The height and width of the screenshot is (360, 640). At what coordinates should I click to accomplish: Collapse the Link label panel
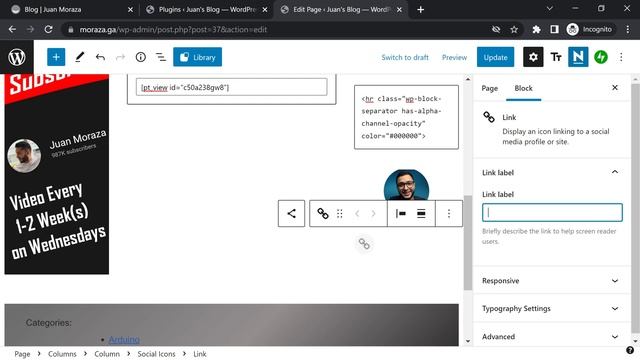[551, 173]
